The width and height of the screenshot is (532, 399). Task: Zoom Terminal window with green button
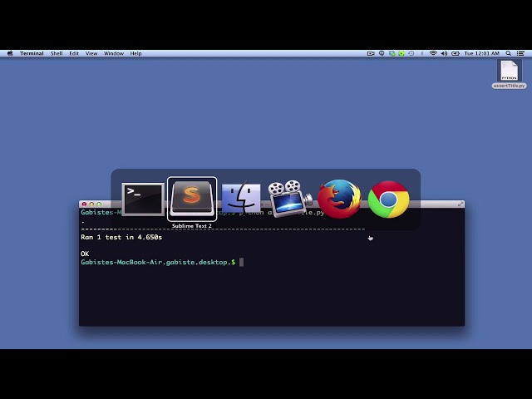point(99,204)
